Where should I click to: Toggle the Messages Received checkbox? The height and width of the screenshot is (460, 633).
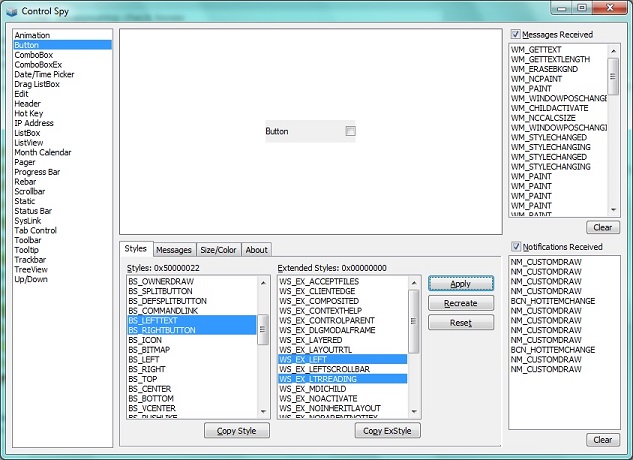[x=515, y=34]
